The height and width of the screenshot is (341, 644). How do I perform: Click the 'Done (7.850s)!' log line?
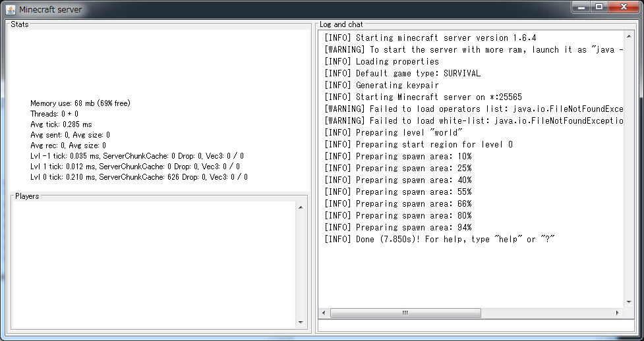coord(440,239)
